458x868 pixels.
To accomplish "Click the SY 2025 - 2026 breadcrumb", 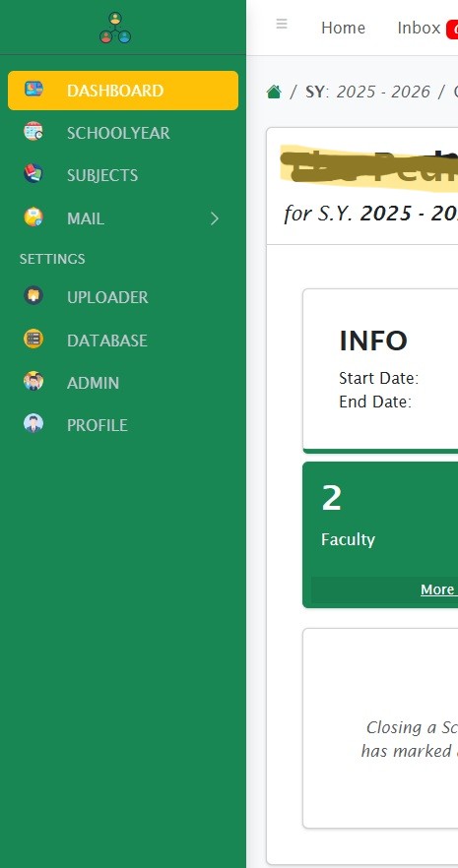I will [x=367, y=92].
